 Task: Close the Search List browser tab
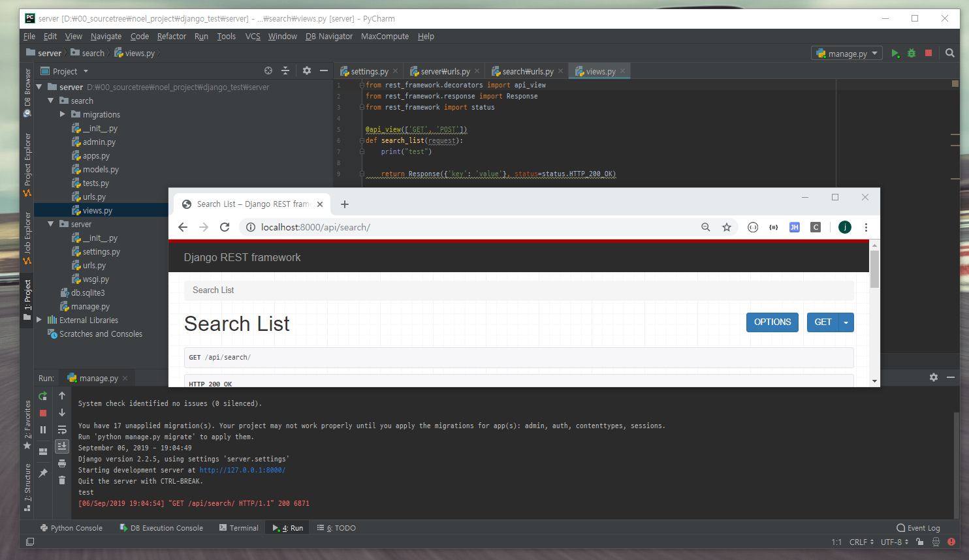click(320, 204)
